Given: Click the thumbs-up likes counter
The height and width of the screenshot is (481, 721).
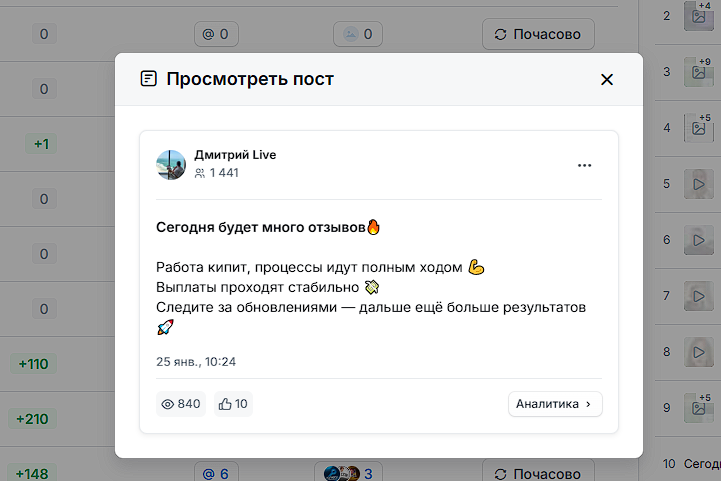Looking at the screenshot, I should coord(234,404).
